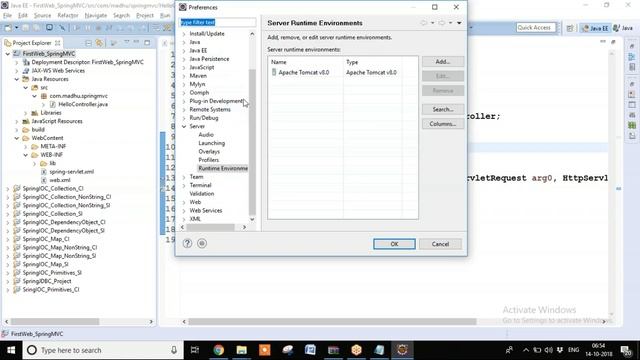Image resolution: width=640 pixels, height=360 pixels.
Task: Click the Windows Start button
Action: click(11, 350)
